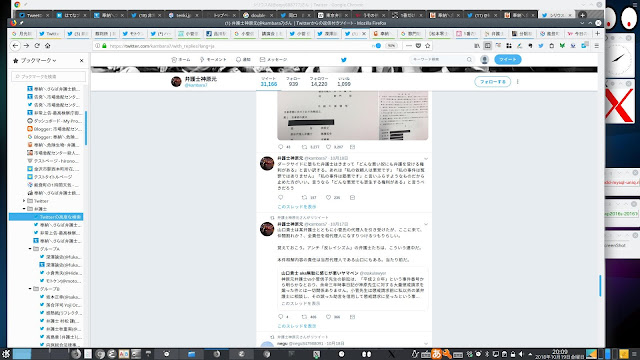Like the 10月18日 tweet
The width and height of the screenshot is (640, 360).
tap(328, 198)
